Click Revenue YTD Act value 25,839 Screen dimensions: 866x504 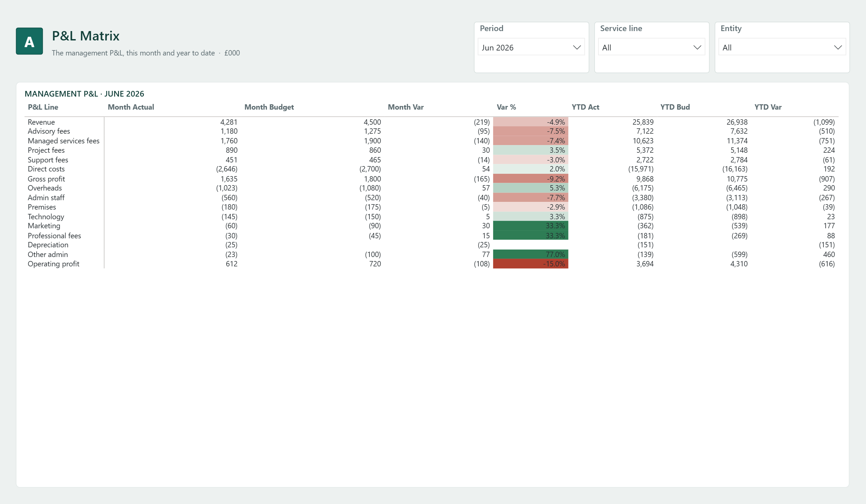tap(643, 122)
